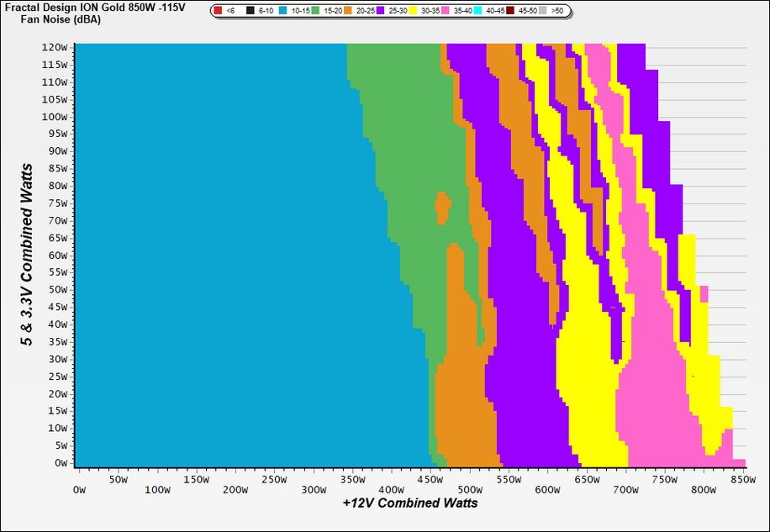Screen dimensions: 770x532
Task: Click the 400W x-axis label
Action: pyautogui.click(x=392, y=490)
